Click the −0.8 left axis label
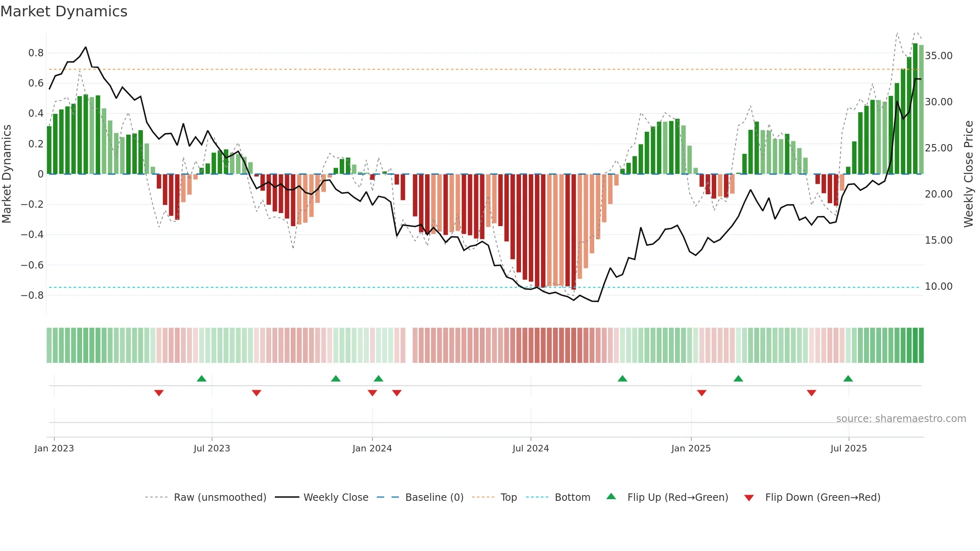The height and width of the screenshot is (551, 980). [x=32, y=295]
